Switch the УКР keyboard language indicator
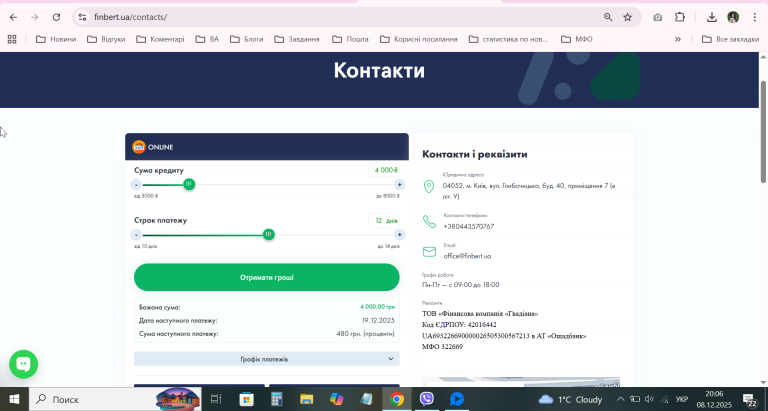Viewport: 768px width, 411px height. [x=682, y=399]
